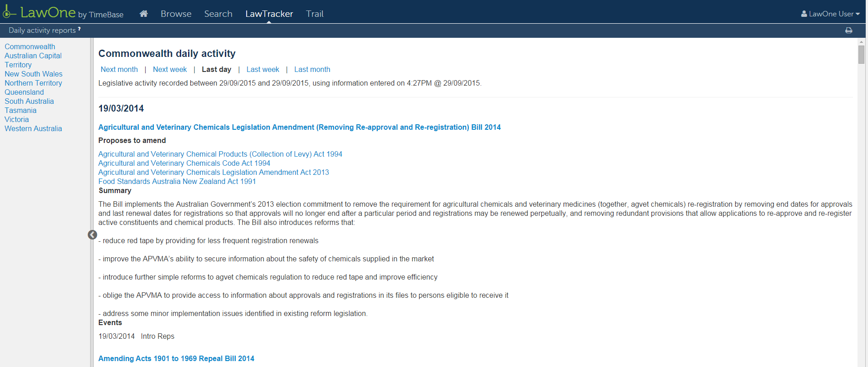Select Western Australia jurisdiction

pyautogui.click(x=33, y=128)
